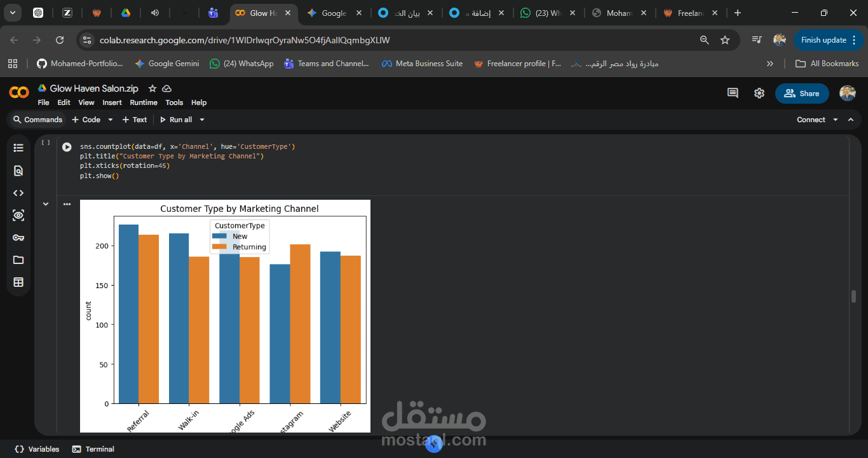Open the Secrets panel with key icon
This screenshot has width=868, height=458.
click(18, 237)
